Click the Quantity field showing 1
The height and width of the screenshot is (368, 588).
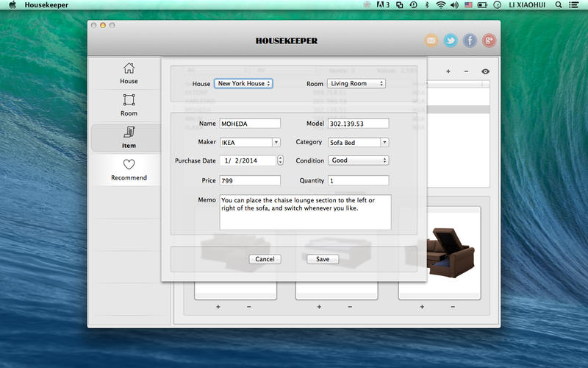pos(358,180)
